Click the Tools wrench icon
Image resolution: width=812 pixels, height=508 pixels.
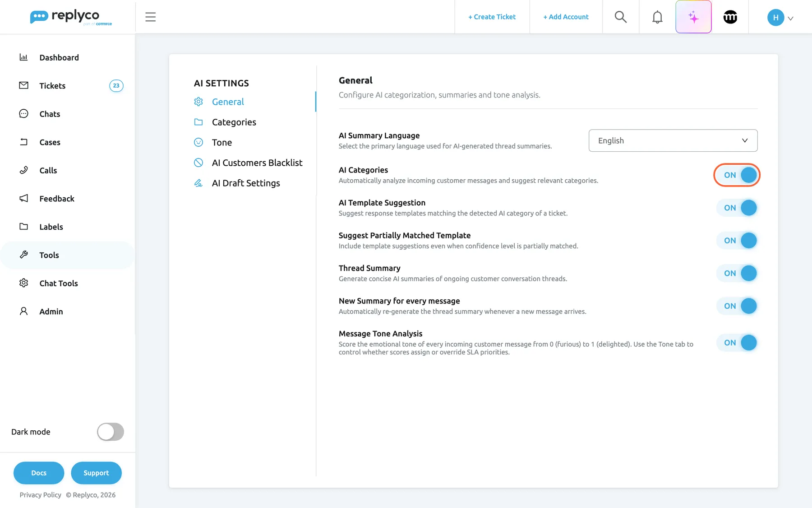point(23,255)
